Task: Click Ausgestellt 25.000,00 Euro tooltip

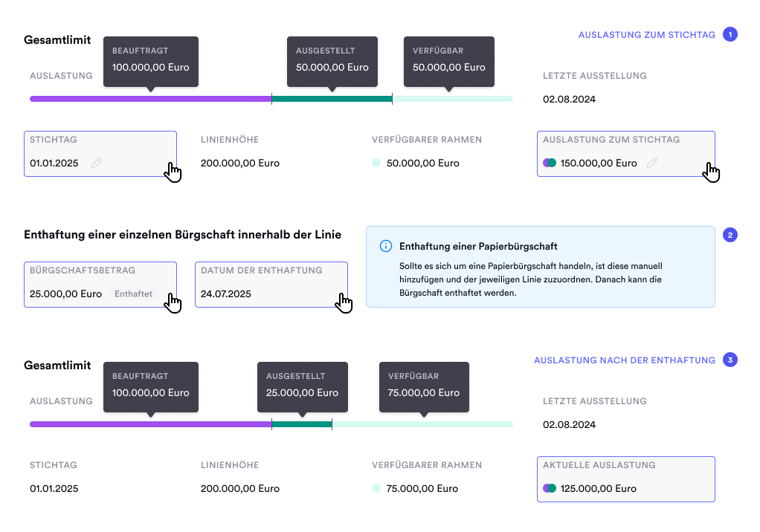Action: [x=302, y=385]
